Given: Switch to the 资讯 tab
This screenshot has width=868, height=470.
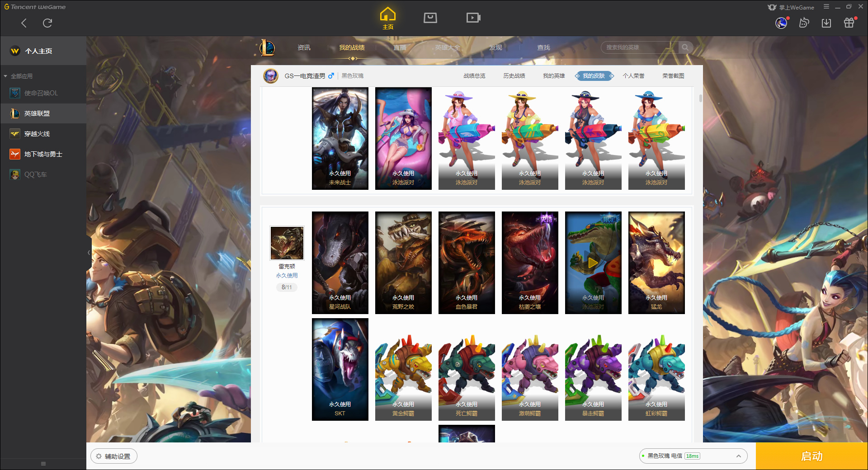Looking at the screenshot, I should 304,47.
